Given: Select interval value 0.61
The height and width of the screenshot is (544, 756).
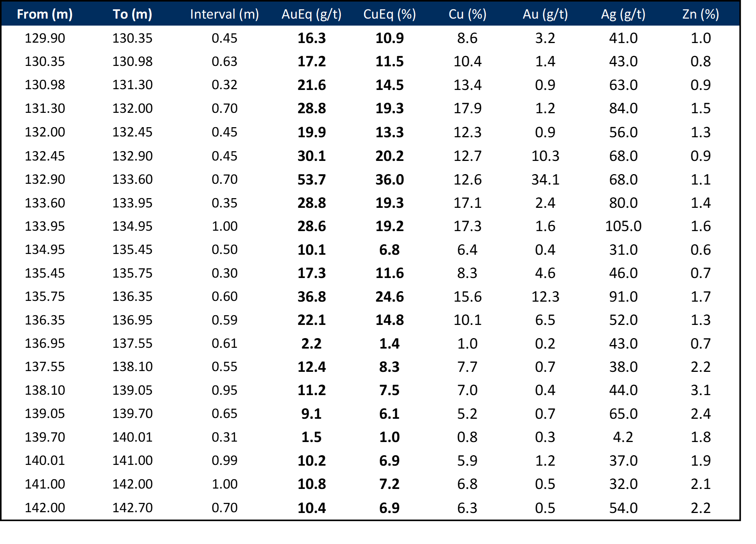Looking at the screenshot, I should coord(224,343).
